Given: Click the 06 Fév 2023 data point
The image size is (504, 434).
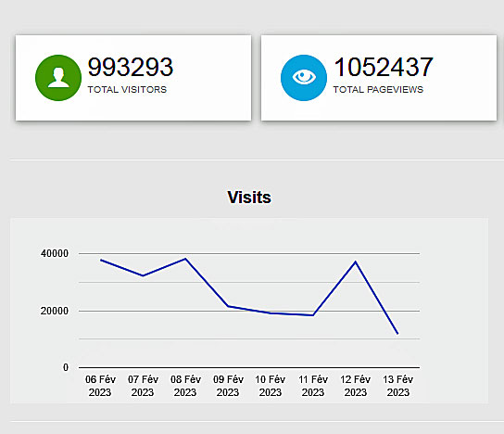Looking at the screenshot, I should click(101, 260).
